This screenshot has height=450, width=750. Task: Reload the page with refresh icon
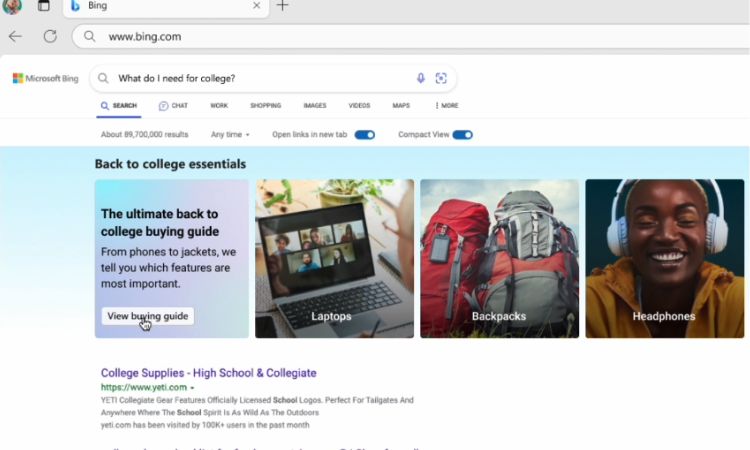point(50,36)
